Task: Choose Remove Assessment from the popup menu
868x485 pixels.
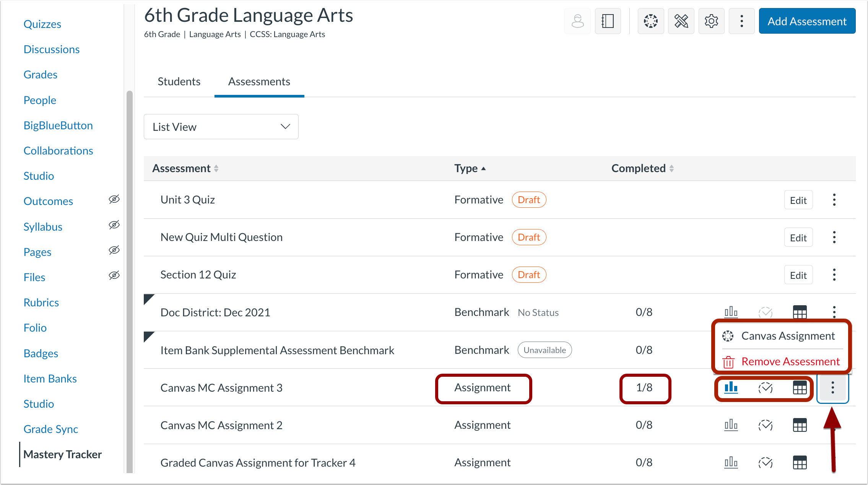Action: (x=790, y=361)
